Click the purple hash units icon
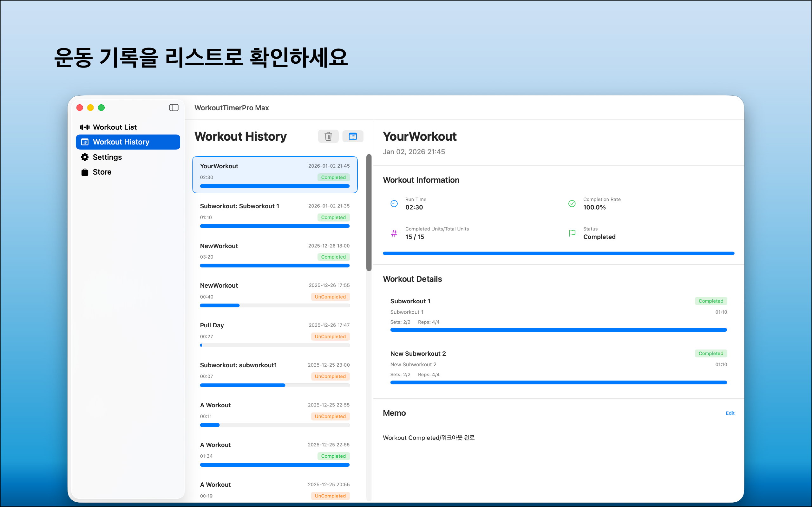The width and height of the screenshot is (812, 507). click(394, 233)
